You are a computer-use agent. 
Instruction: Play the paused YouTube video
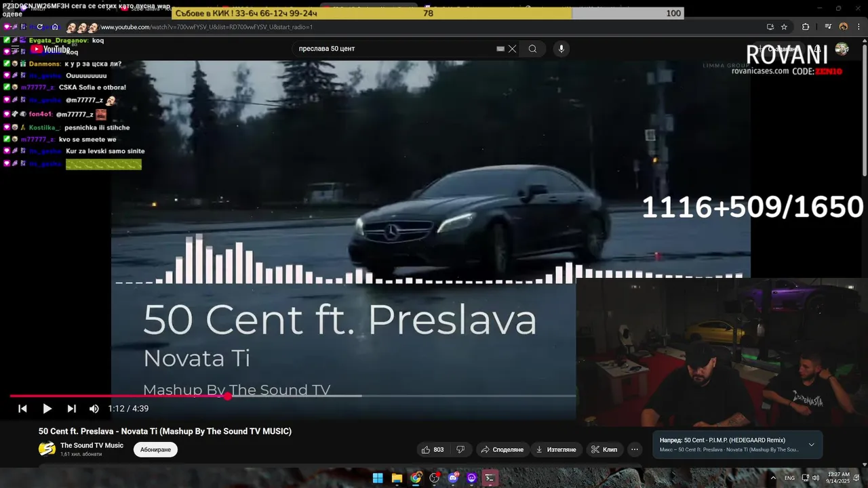[47, 409]
